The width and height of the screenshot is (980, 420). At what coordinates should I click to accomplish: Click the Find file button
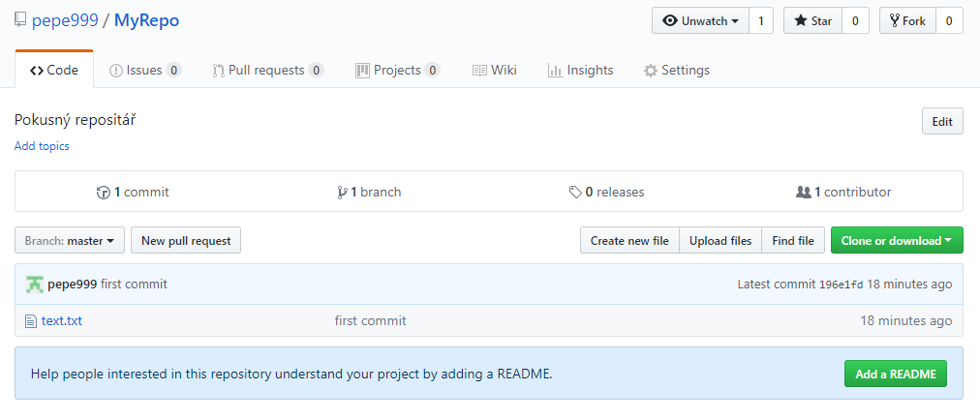coord(793,241)
